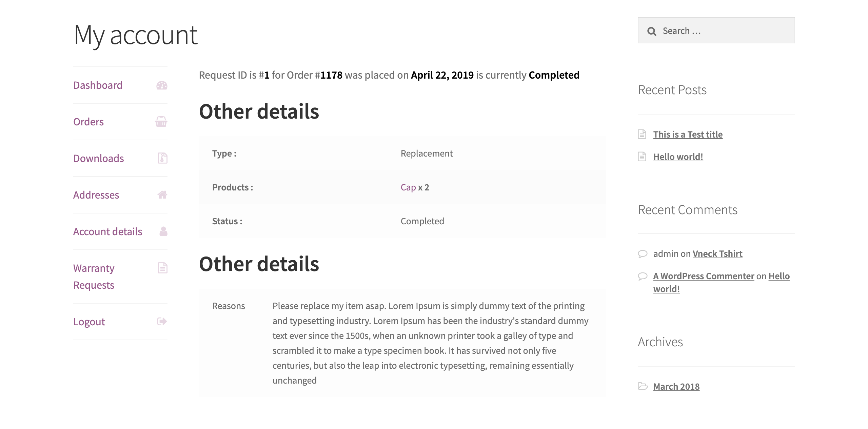
Task: Open the Dashboard menu item
Action: coord(98,85)
